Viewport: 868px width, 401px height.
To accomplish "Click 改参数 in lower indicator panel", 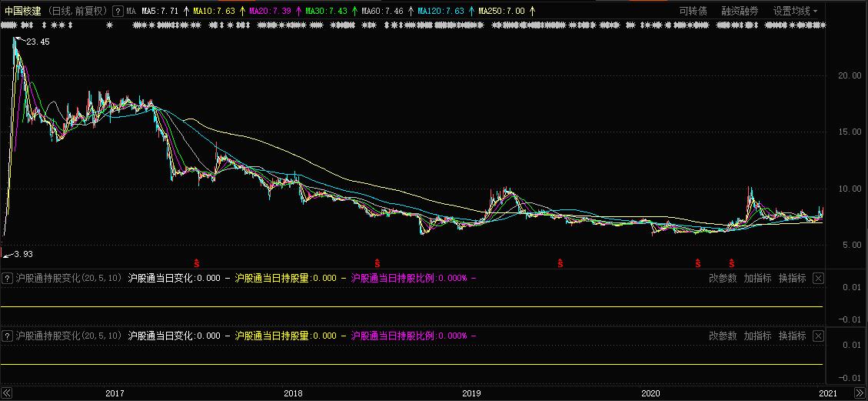I will click(723, 336).
